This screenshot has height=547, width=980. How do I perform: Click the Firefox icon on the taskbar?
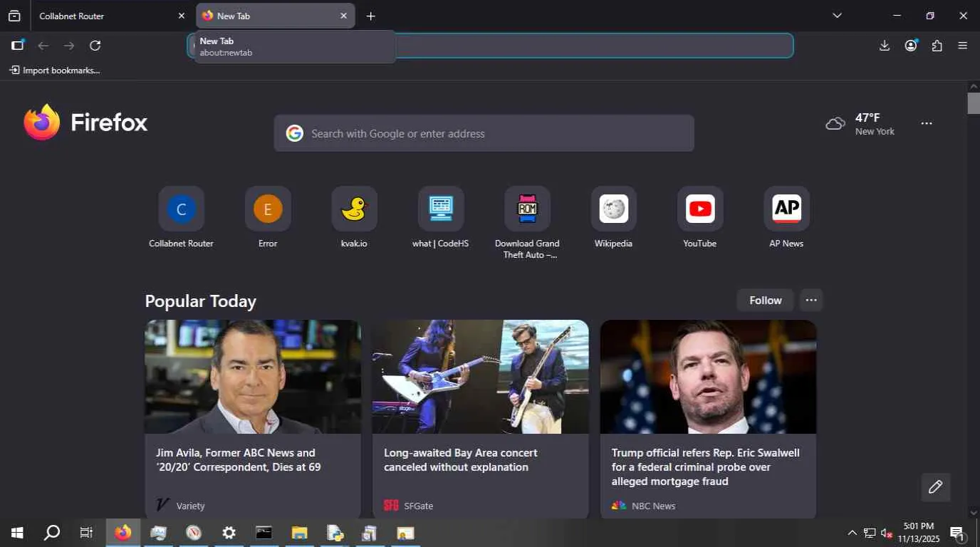[123, 533]
